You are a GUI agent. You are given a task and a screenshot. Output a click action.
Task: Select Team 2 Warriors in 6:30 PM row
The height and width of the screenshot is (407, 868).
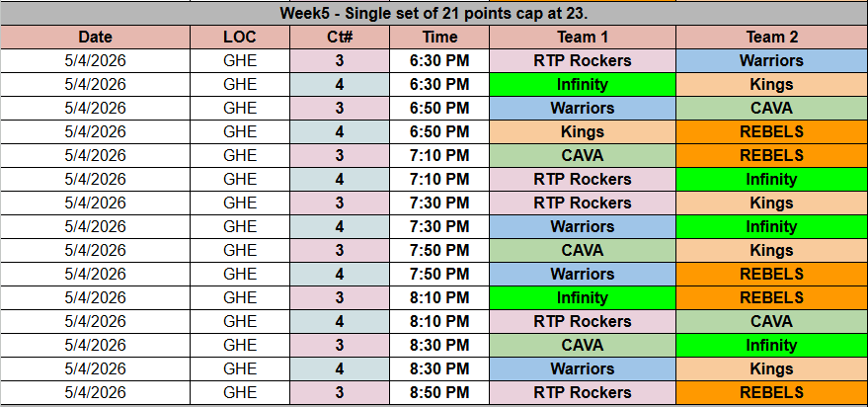(771, 61)
